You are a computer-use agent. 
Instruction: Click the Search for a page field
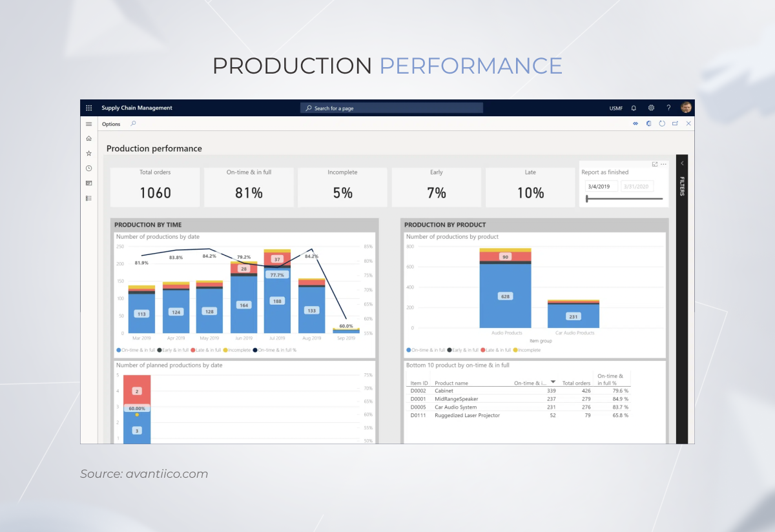coord(391,108)
